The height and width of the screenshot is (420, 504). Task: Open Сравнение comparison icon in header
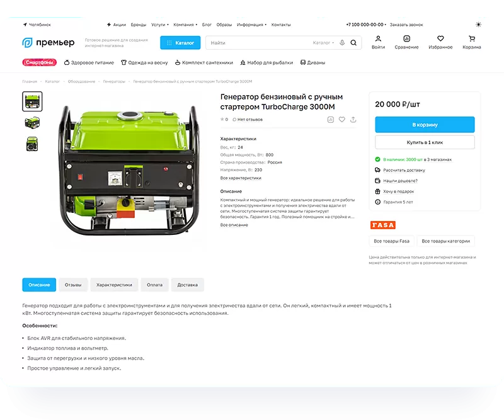point(407,39)
